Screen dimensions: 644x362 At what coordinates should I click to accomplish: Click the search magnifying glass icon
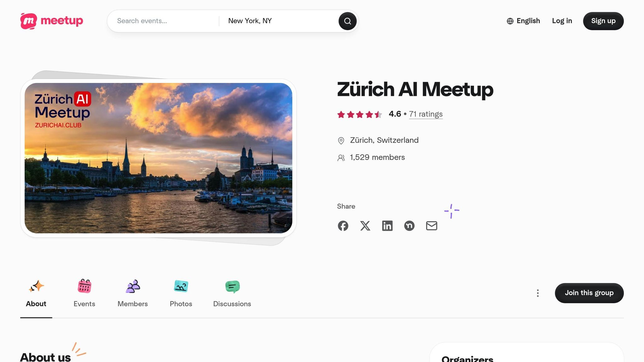tap(347, 21)
